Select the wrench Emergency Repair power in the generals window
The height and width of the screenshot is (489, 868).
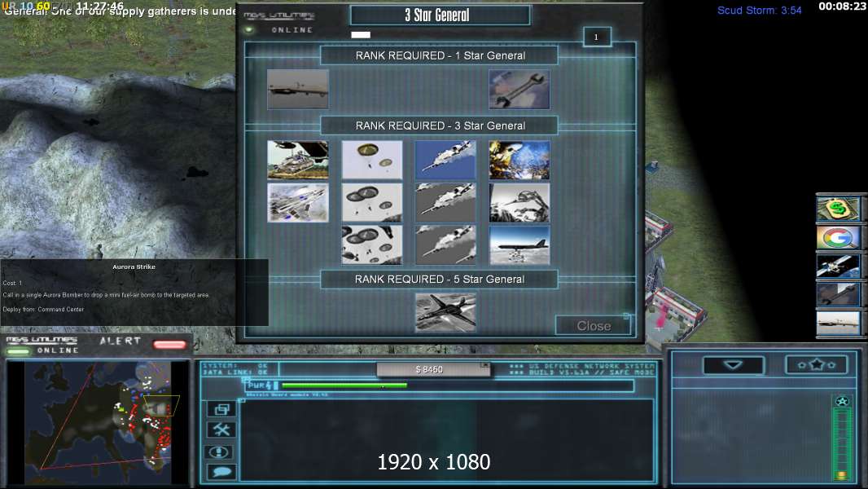coord(519,89)
